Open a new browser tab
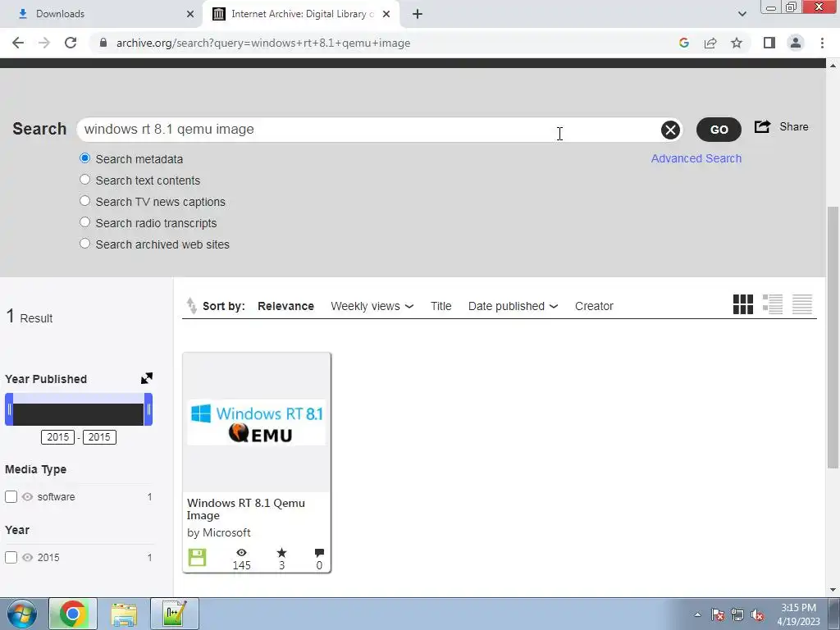 pos(418,14)
